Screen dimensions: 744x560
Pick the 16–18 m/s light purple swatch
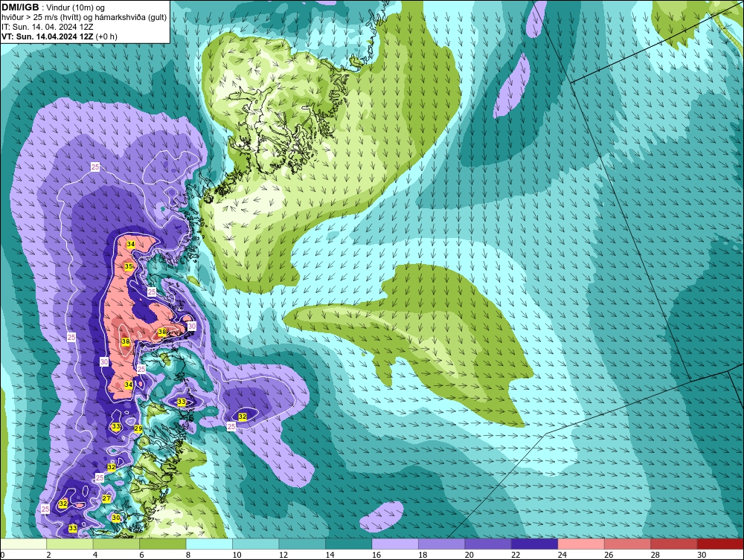click(x=395, y=544)
